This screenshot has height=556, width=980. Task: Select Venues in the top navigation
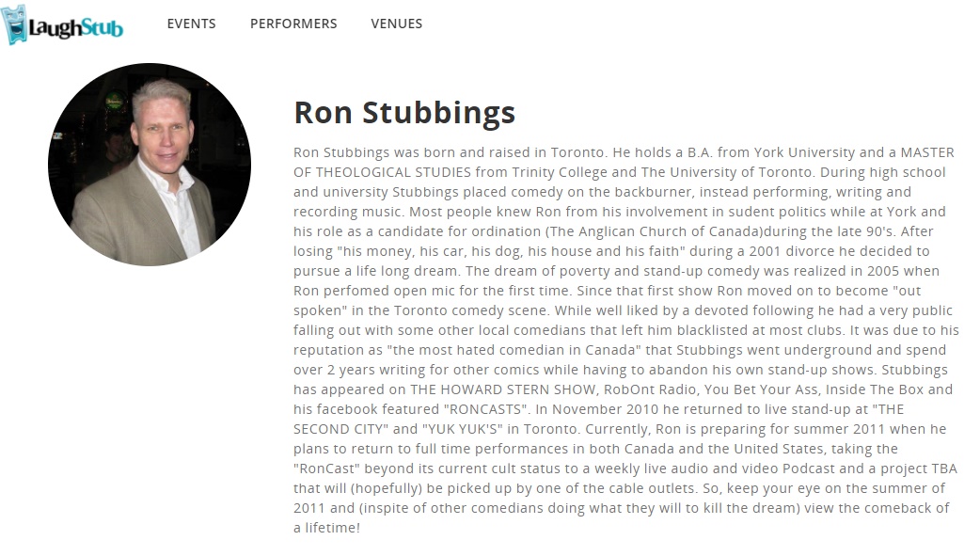click(x=396, y=24)
